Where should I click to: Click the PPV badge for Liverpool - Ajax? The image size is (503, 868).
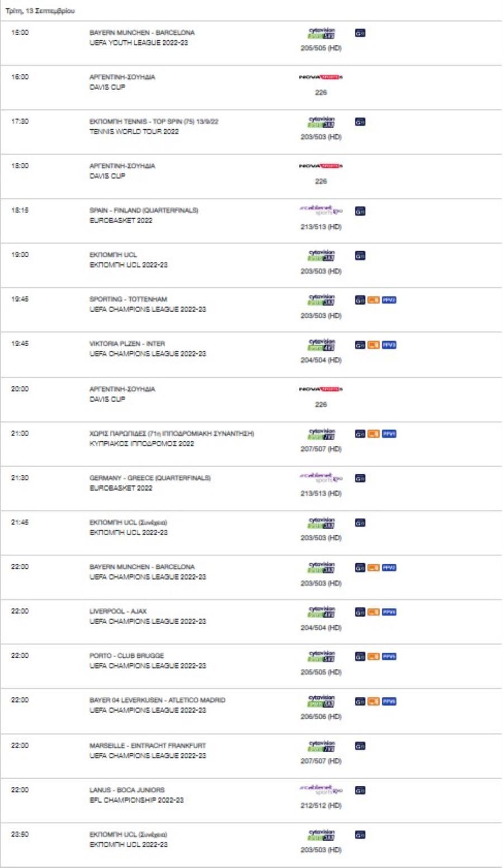point(389,612)
